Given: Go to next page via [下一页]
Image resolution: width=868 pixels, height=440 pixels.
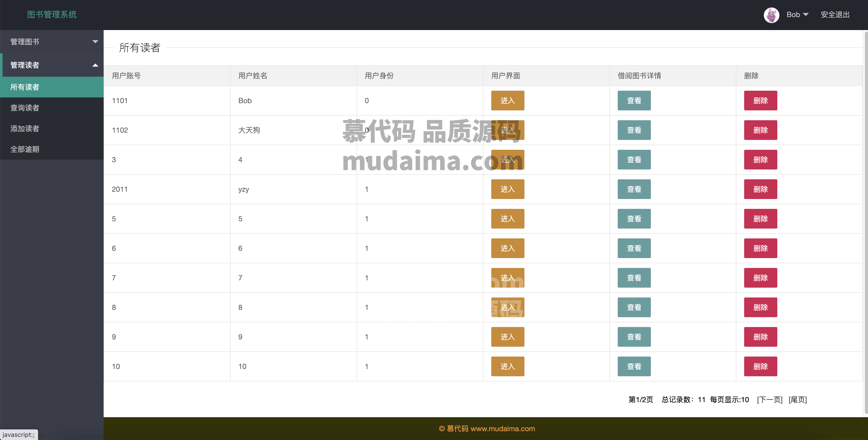Looking at the screenshot, I should point(770,400).
